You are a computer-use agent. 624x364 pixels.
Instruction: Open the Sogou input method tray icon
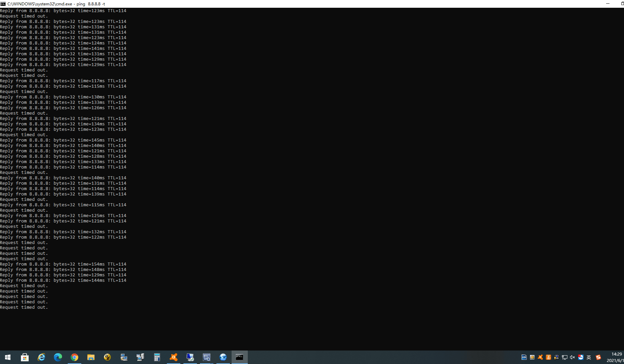coord(598,357)
